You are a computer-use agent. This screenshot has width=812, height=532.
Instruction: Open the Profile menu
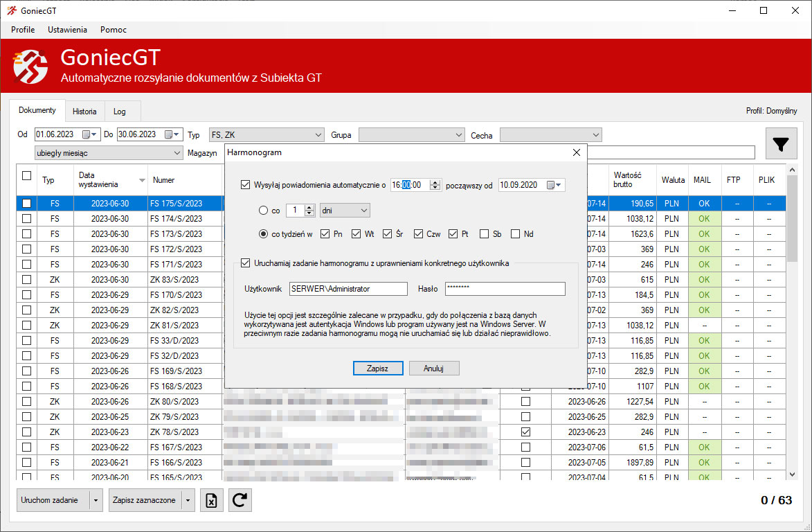coord(23,30)
